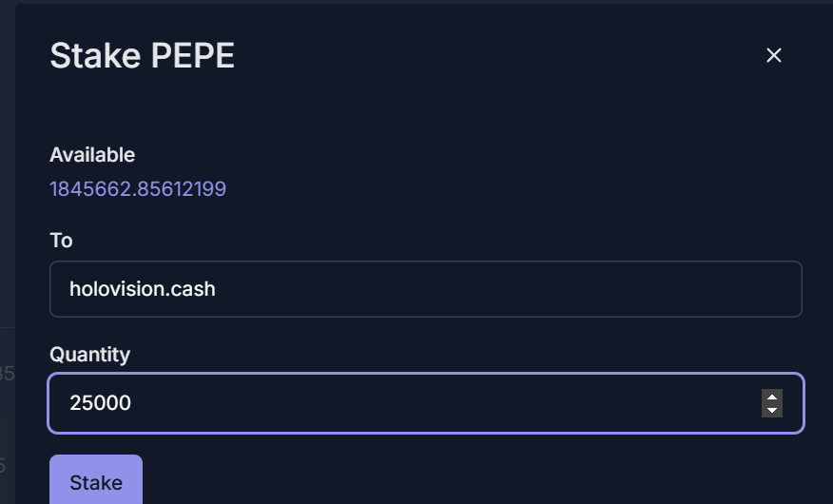Viewport: 833px width, 504px height.
Task: Dismiss dialog via dimmed backdrop strip
Action: (x=8, y=252)
